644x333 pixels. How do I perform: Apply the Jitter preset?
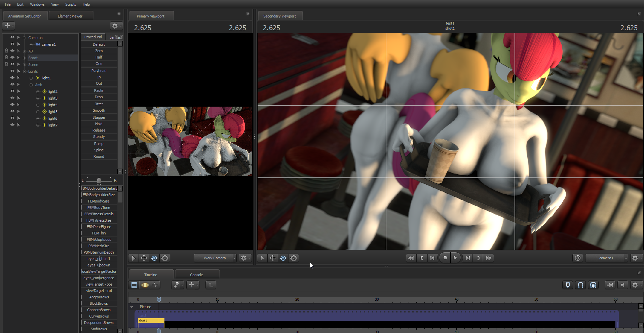[99, 104]
